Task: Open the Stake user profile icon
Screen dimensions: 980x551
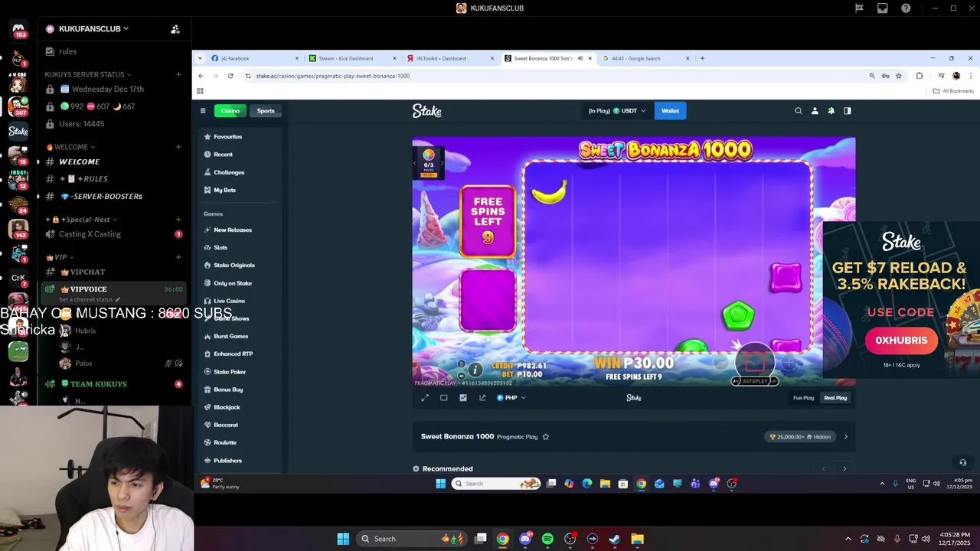Action: coord(815,111)
